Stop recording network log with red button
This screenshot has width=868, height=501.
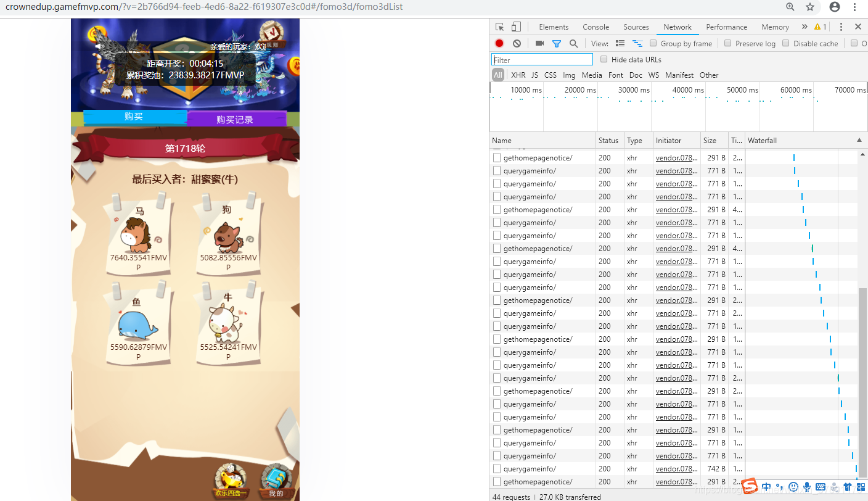499,43
